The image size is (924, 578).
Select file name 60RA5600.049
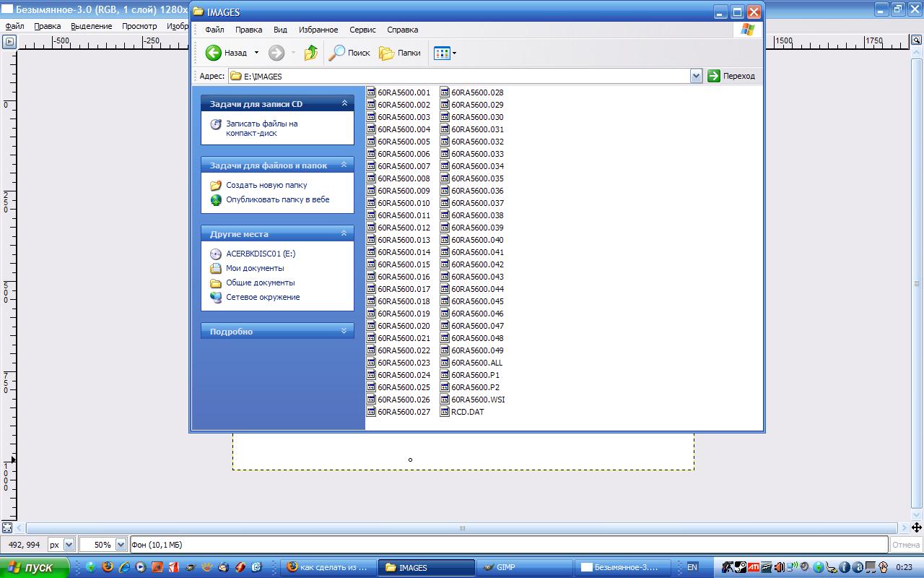point(477,350)
